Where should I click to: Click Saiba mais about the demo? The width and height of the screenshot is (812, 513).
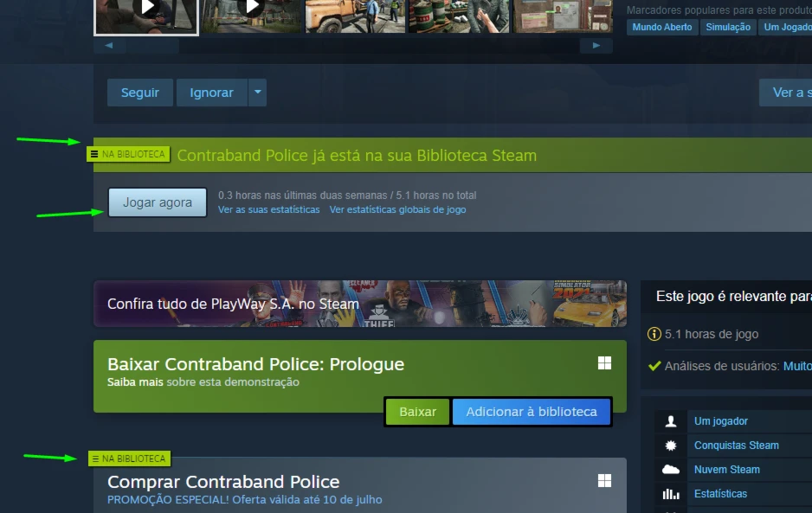[x=135, y=382]
